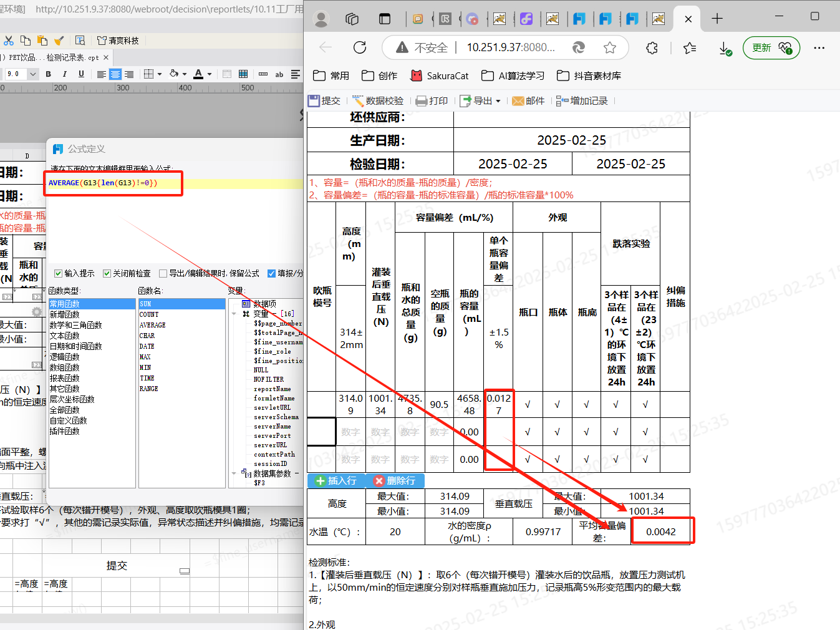Open the fill color dropdown arrow
Screen dimensions: 840x630
click(185, 74)
